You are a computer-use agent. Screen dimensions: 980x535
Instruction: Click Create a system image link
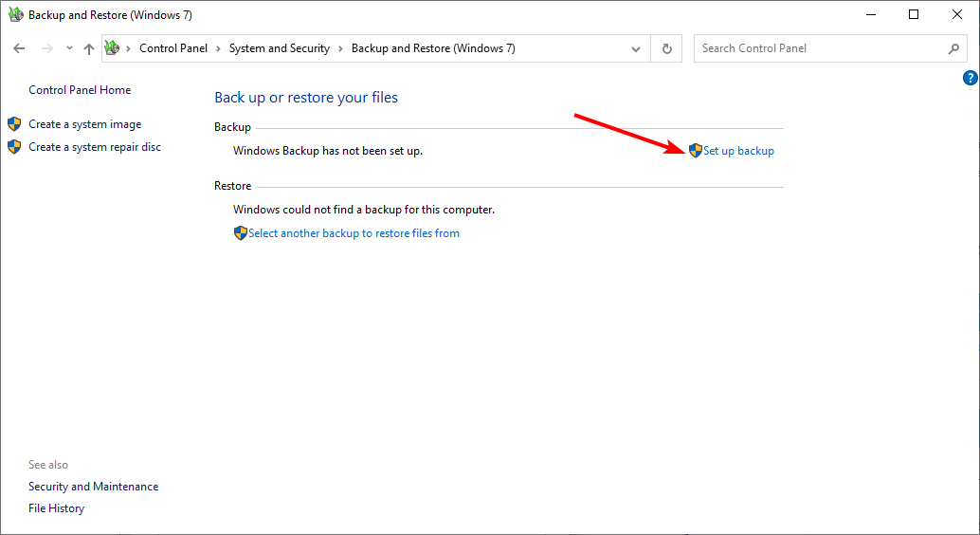(85, 124)
